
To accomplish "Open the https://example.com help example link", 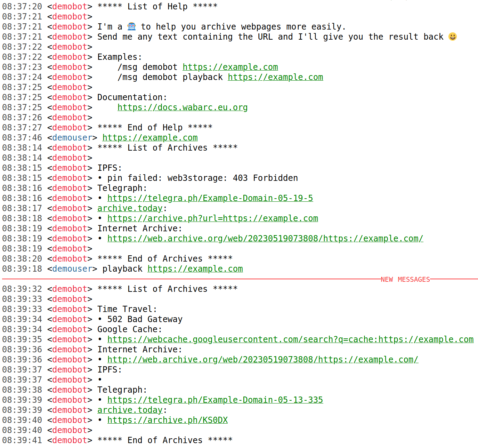I will 230,67.
